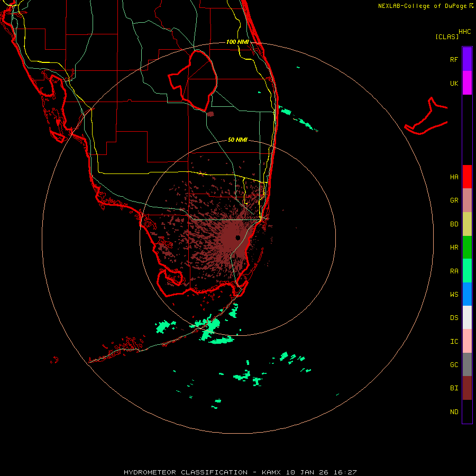Select the GC gray legend swatch
The height and width of the screenshot is (476, 476).
click(x=467, y=364)
